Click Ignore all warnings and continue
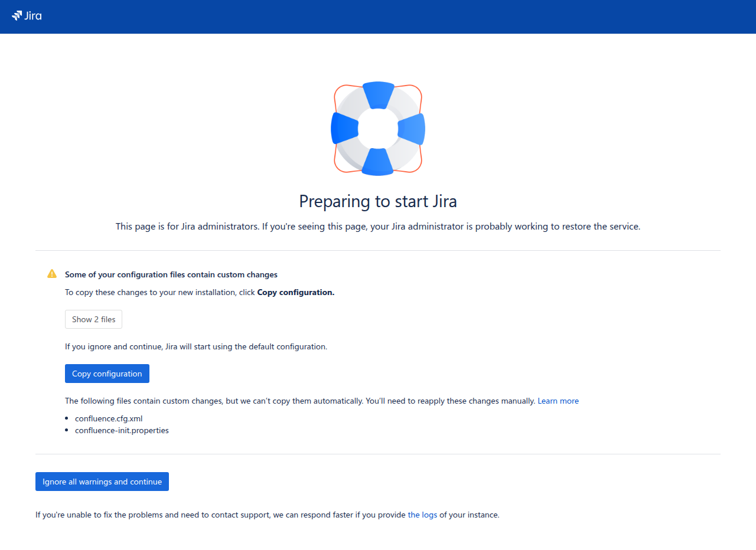Viewport: 756px width, 550px height. click(x=102, y=482)
